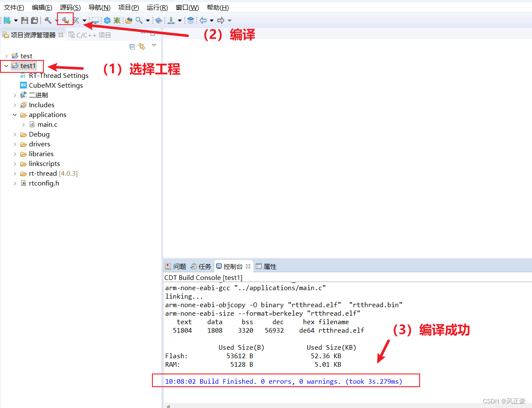Open the 运行 menu
The image size is (532, 408).
(x=156, y=7)
